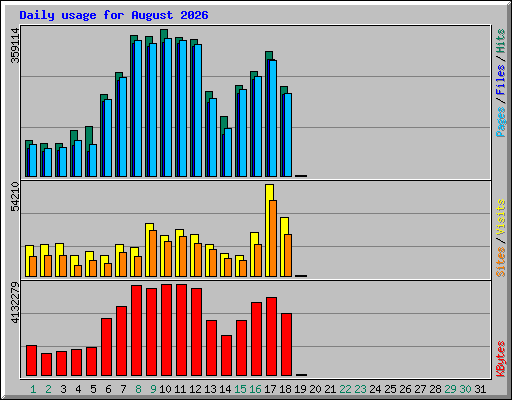Click day label 19 on the axis
This screenshot has width=512, height=400.
[x=300, y=389]
